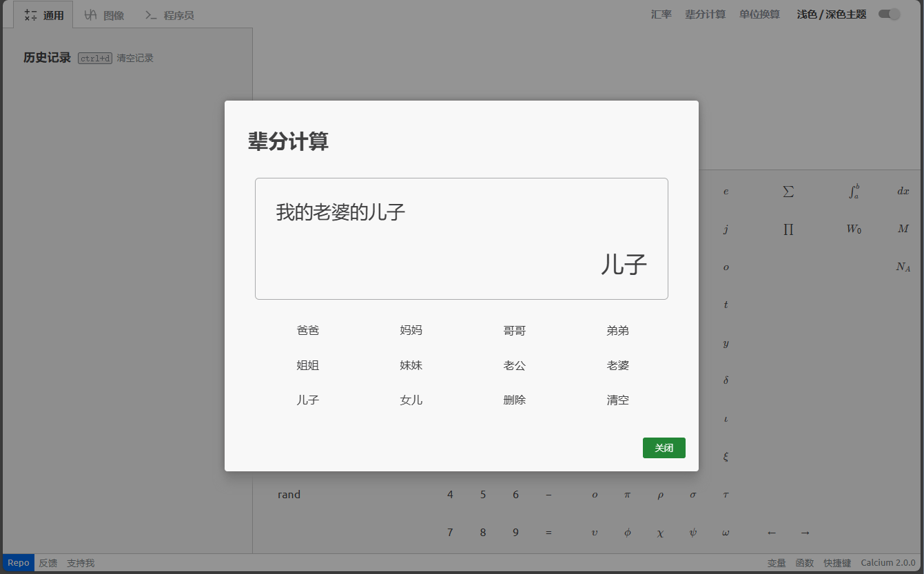
Task: Open the 单位换算 unit converter
Action: pyautogui.click(x=759, y=14)
